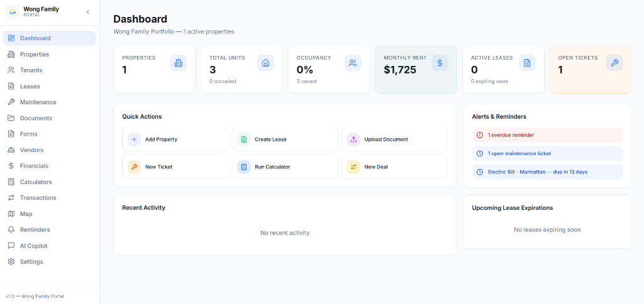Viewport: 644px width, 304px height.
Task: Open the Documents page label
Action: tap(36, 118)
